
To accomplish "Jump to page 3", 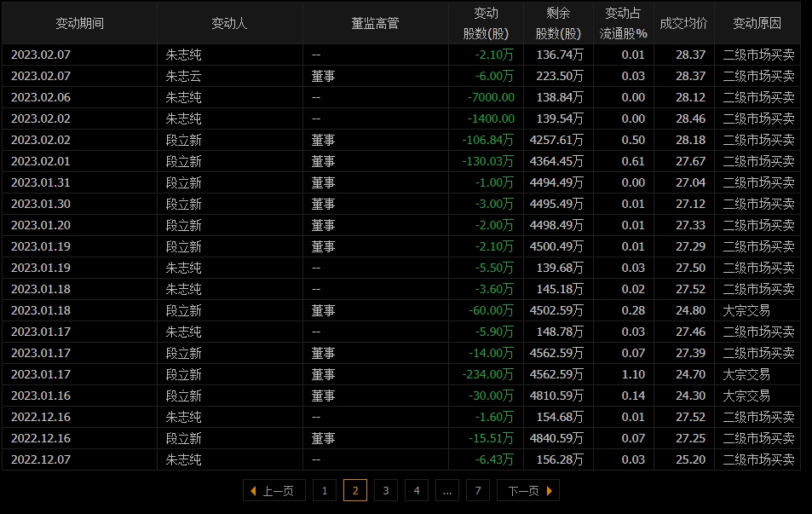I will [386, 491].
